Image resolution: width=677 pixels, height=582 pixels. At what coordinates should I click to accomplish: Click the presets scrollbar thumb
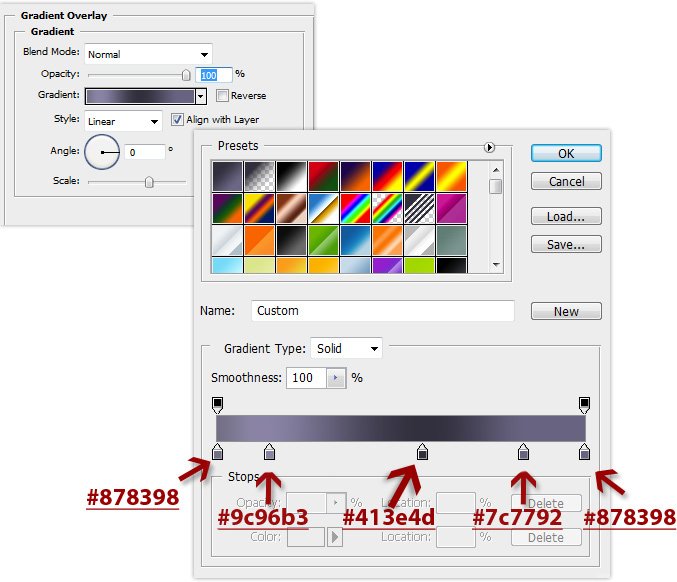(x=496, y=186)
